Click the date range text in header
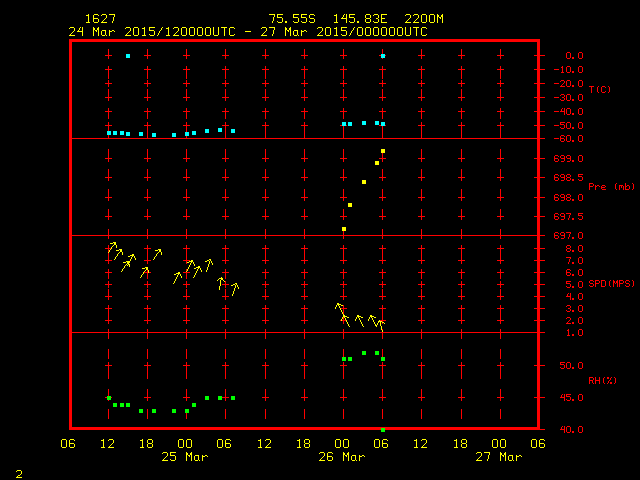Screen dimensions: 640x480 tap(248, 32)
